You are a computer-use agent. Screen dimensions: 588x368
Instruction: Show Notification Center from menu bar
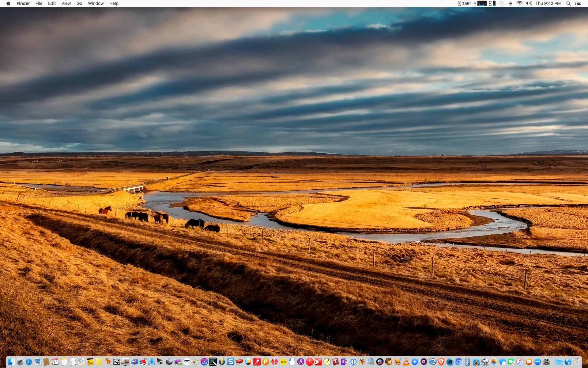578,3
